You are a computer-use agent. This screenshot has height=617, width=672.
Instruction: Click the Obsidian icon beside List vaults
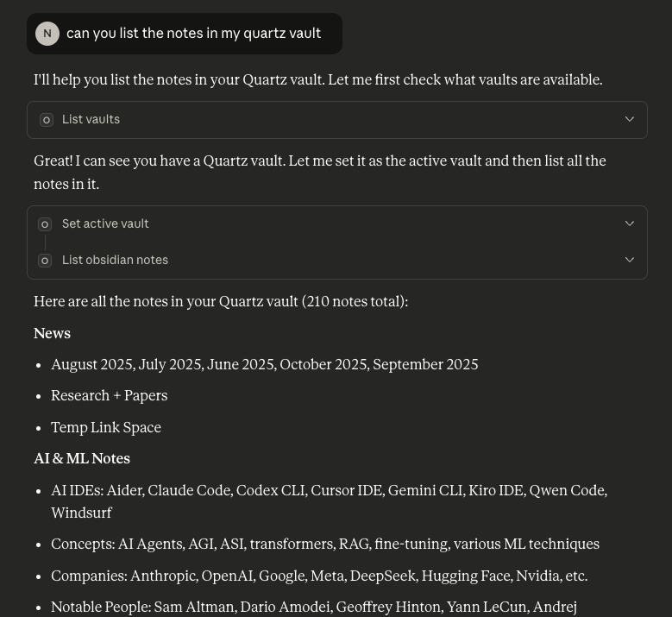[x=47, y=120]
